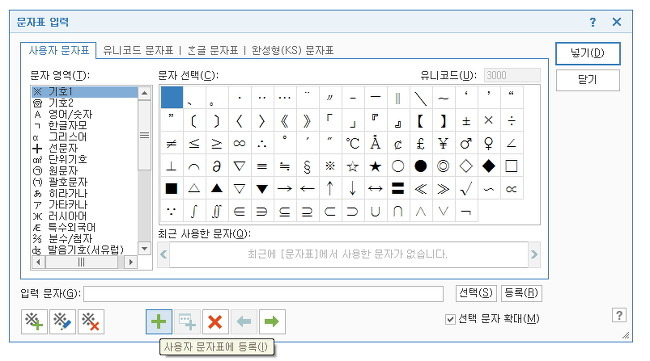The image size is (650, 361).
Task: Select 원문자 in the character area list
Action: pos(85,171)
